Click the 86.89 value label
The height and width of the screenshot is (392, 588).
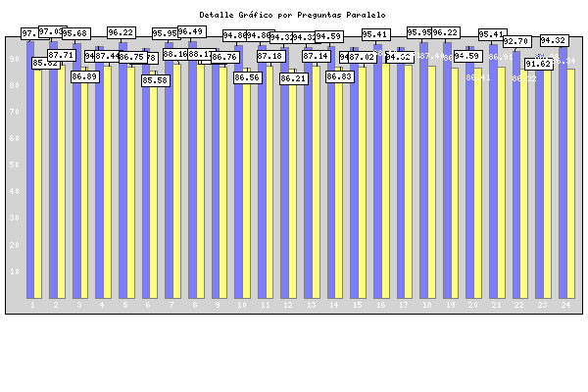click(x=85, y=76)
